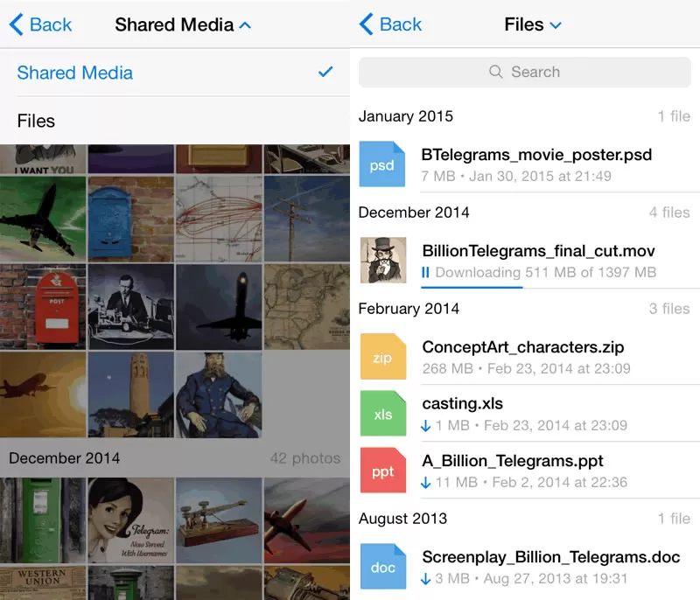Viewport: 700px width, 600px height.
Task: Open the red ppt file icon
Action: (383, 471)
